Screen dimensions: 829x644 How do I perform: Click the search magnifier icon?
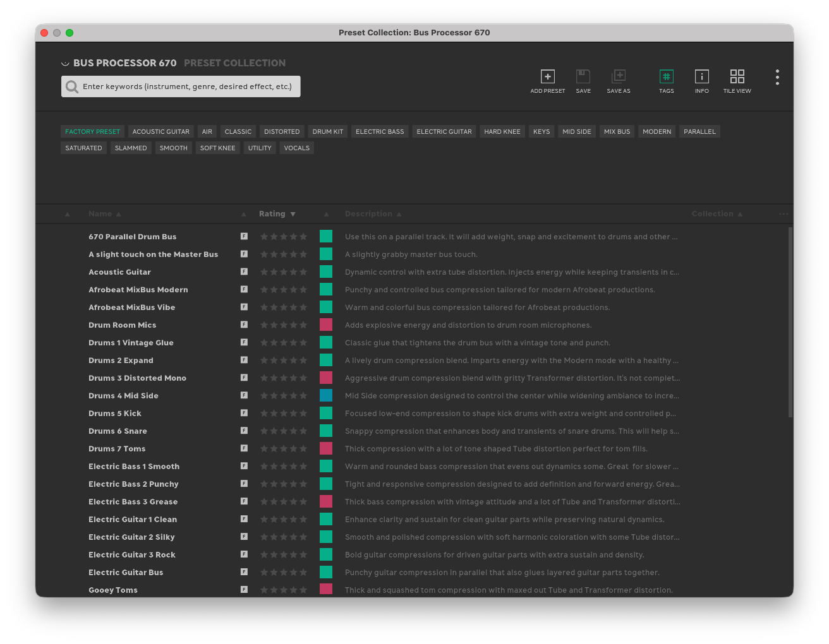[x=72, y=86]
